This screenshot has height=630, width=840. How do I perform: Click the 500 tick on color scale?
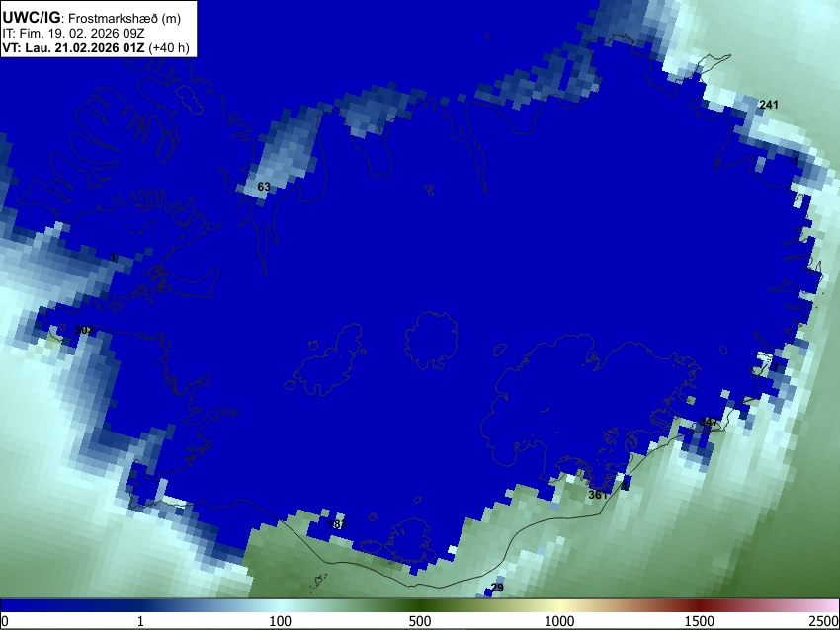pyautogui.click(x=420, y=621)
